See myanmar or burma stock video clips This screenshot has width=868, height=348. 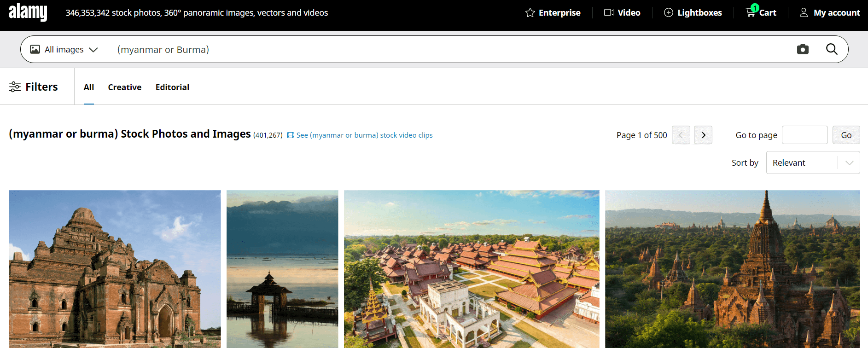click(360, 135)
